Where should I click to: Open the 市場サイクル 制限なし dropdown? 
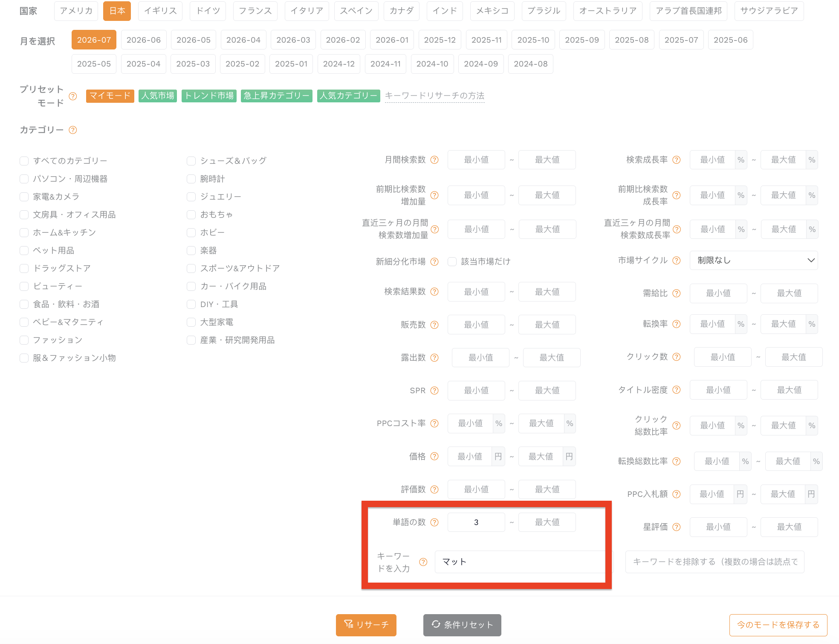[x=754, y=261]
